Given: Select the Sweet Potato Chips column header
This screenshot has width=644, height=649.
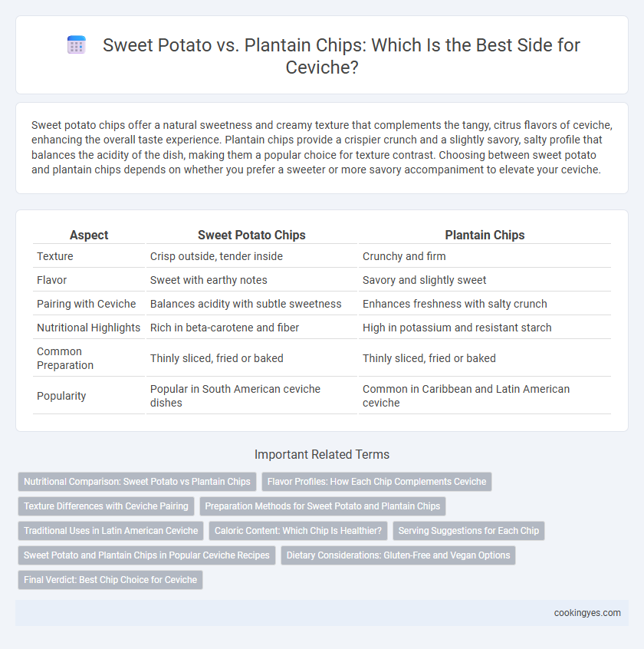Looking at the screenshot, I should point(251,235).
